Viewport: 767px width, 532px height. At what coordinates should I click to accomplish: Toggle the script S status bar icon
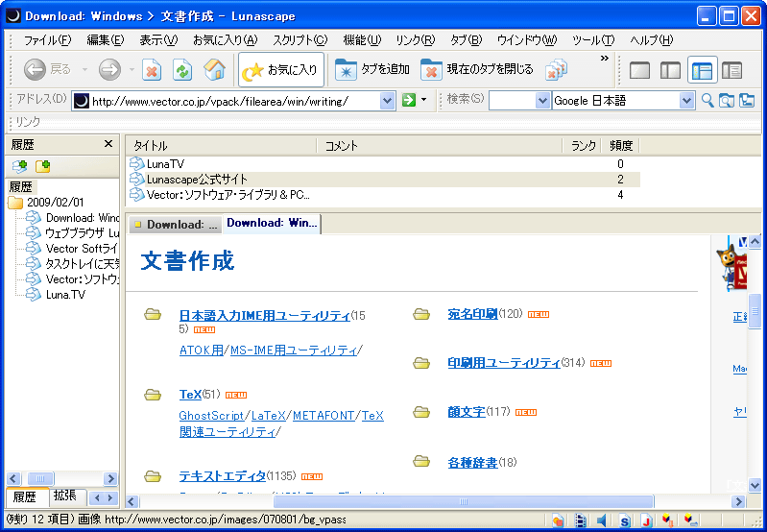tap(624, 520)
